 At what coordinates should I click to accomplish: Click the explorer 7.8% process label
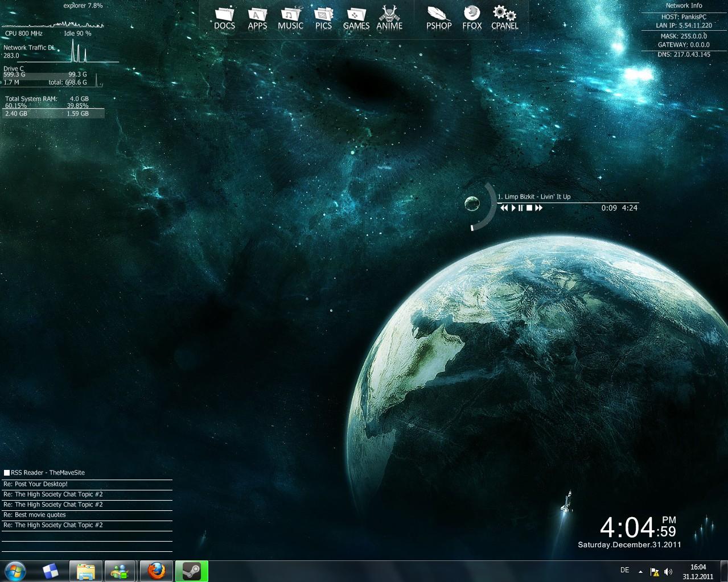83,6
